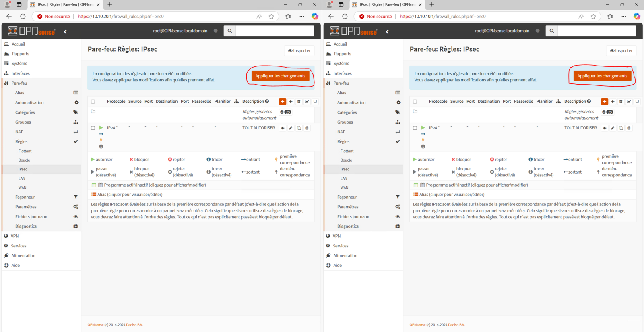Reload the page in the right browser window
This screenshot has width=644, height=332.
pyautogui.click(x=345, y=16)
